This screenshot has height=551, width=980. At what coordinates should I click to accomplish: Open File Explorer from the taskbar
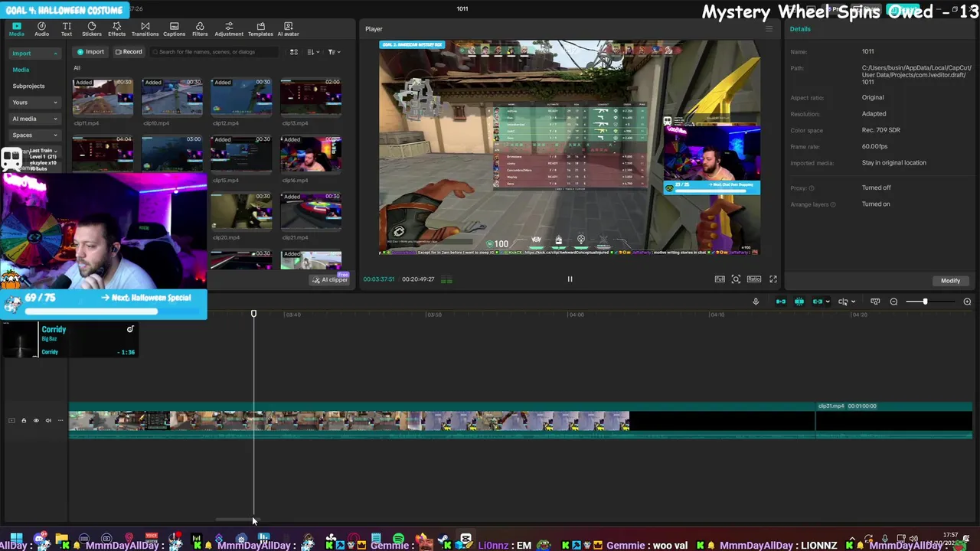62,539
